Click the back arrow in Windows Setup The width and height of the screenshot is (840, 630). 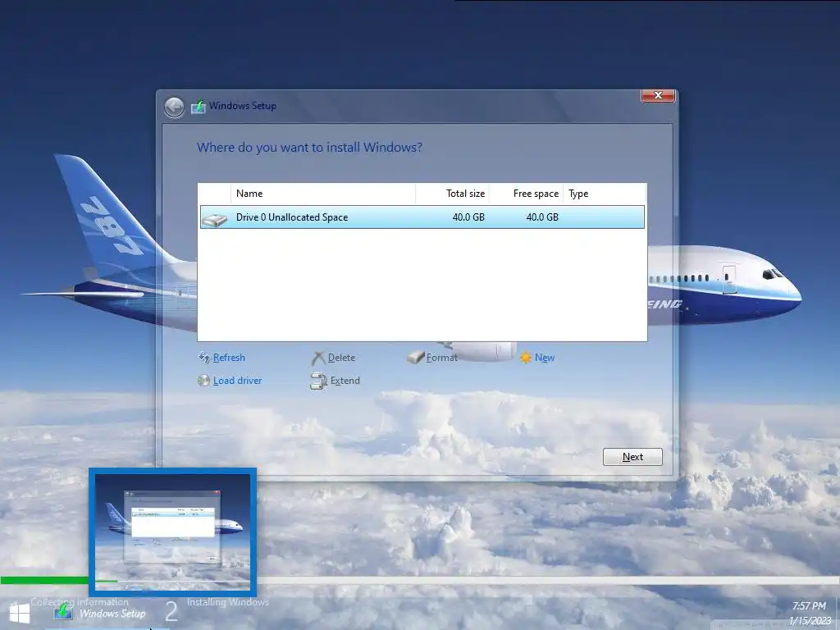pos(174,107)
